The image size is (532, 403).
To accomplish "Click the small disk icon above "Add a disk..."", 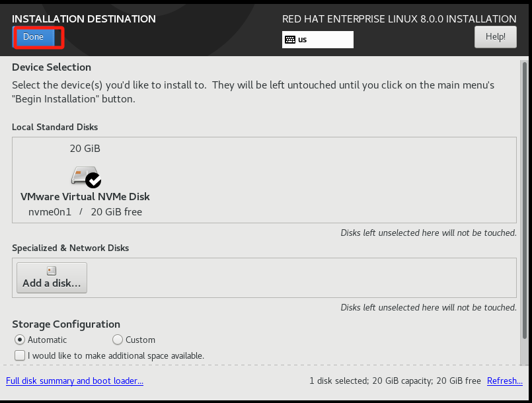I will click(52, 271).
